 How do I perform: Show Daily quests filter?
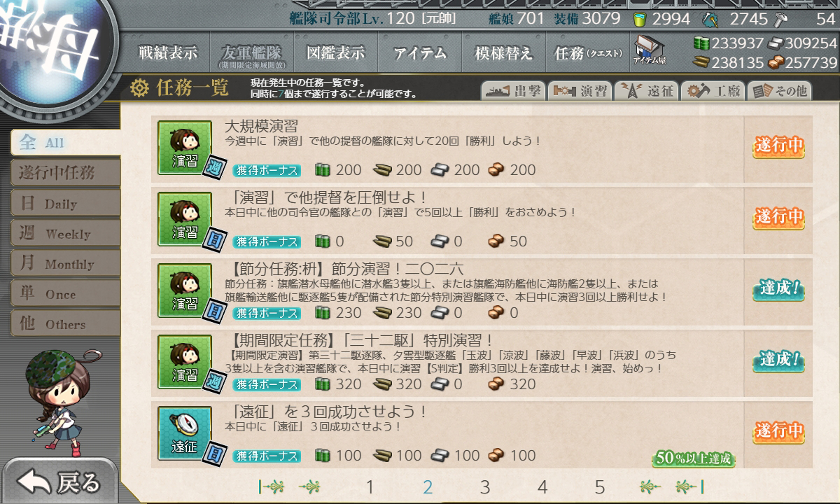coord(65,204)
